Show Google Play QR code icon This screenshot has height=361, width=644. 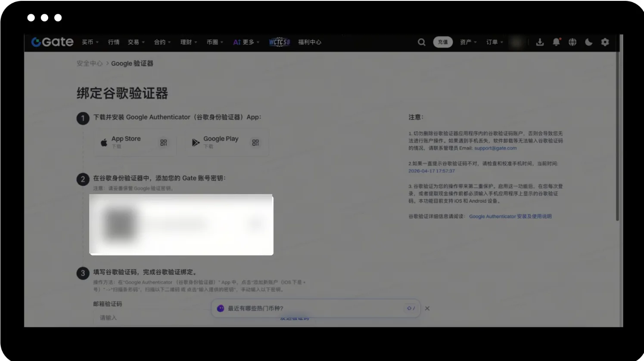255,142
